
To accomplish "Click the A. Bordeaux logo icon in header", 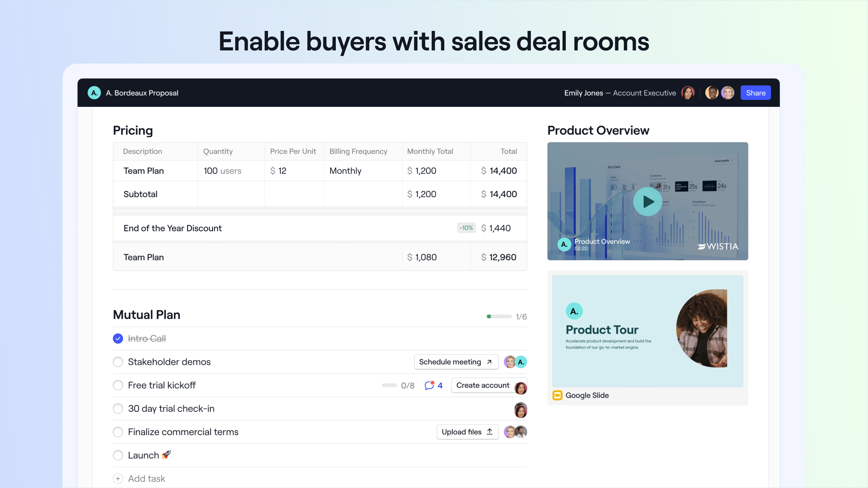I will click(94, 93).
